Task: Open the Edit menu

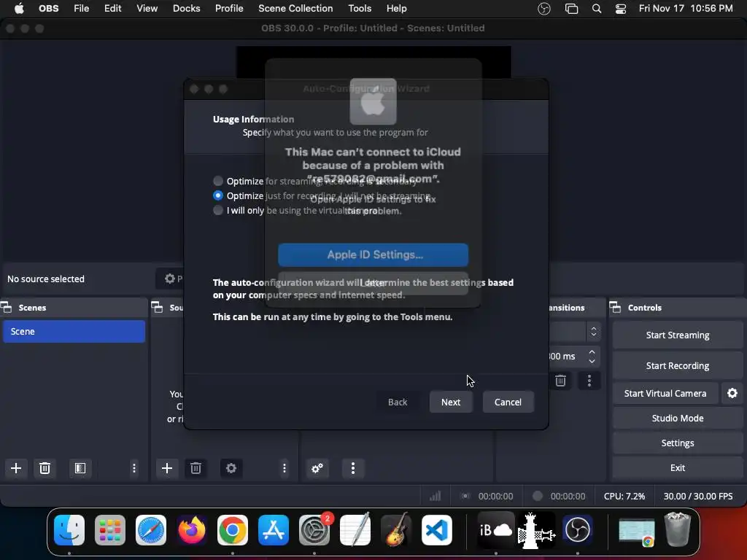Action: coord(113,9)
